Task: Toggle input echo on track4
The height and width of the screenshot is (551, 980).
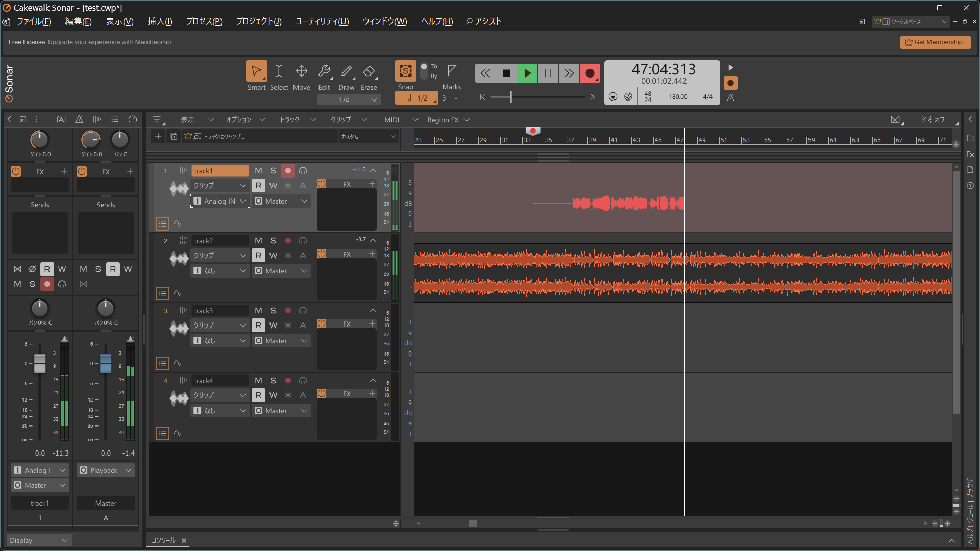Action: coord(303,381)
